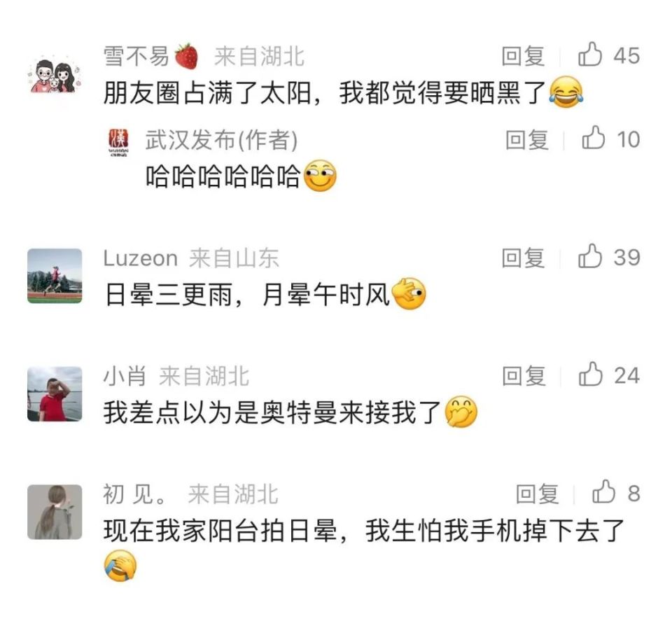Open 雪不易's cartoon couple avatar
This screenshot has width=672, height=621.
click(x=55, y=76)
